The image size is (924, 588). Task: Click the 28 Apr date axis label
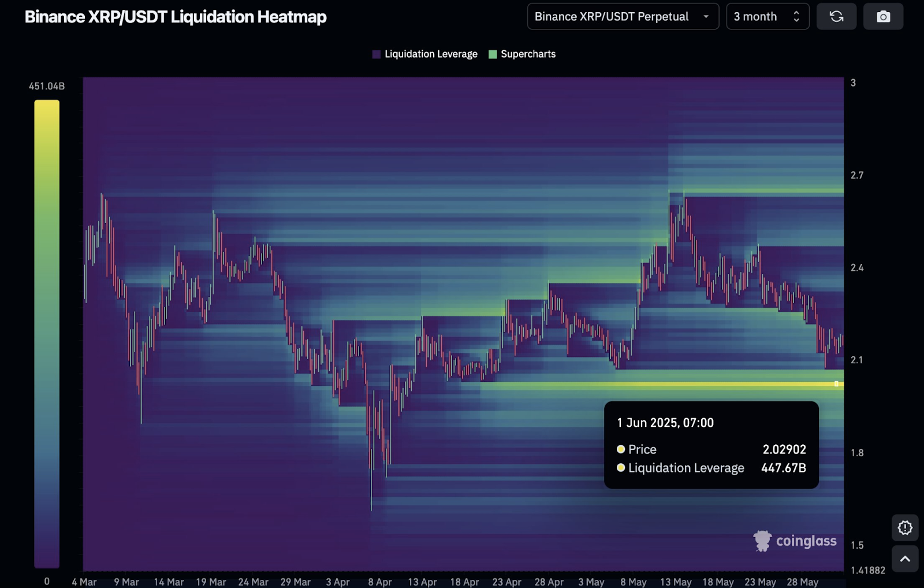(x=549, y=582)
